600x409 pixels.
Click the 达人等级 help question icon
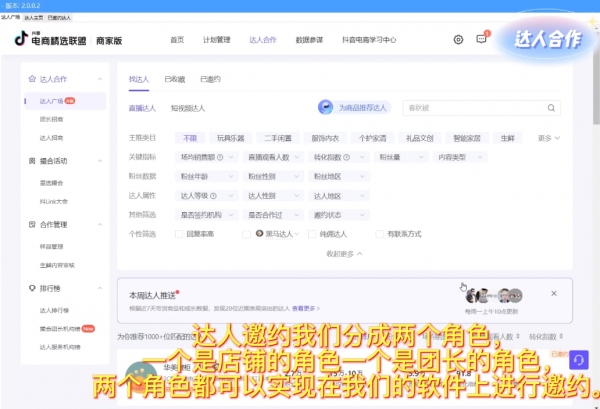[213, 196]
